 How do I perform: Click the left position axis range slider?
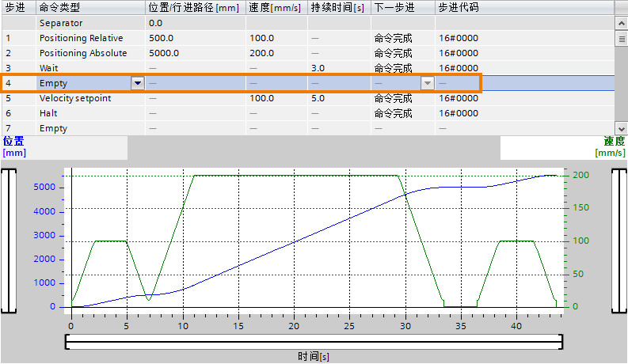coord(9,241)
